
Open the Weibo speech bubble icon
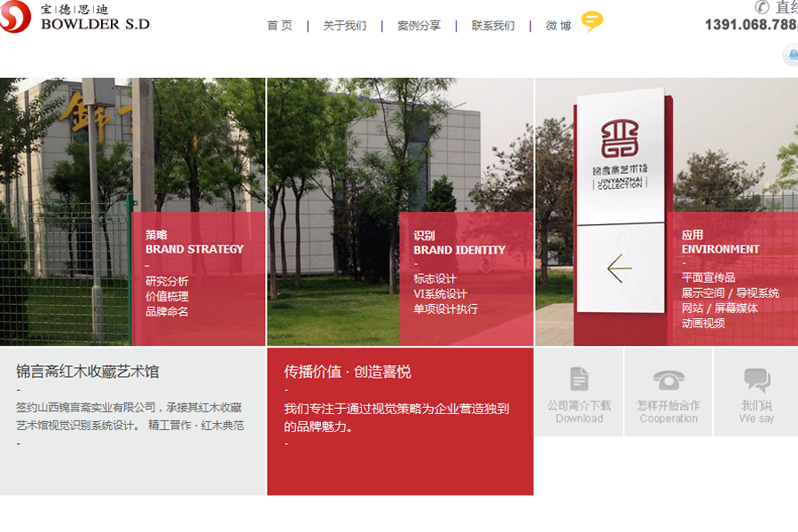click(x=591, y=21)
